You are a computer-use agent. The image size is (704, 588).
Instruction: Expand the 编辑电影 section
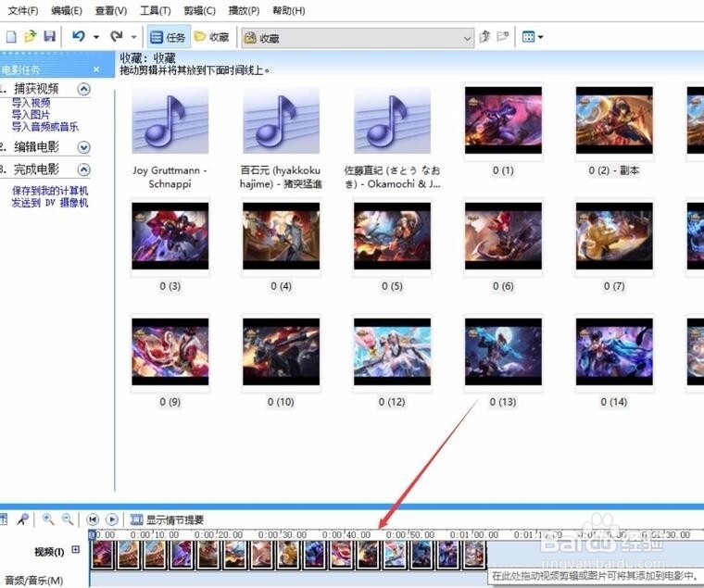pos(84,147)
